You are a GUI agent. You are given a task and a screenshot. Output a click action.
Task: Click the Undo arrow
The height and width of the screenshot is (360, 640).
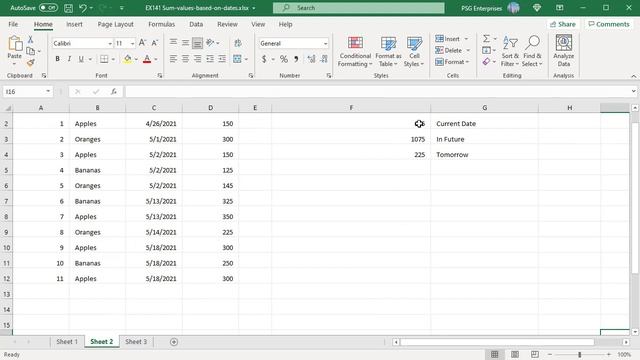(83, 8)
